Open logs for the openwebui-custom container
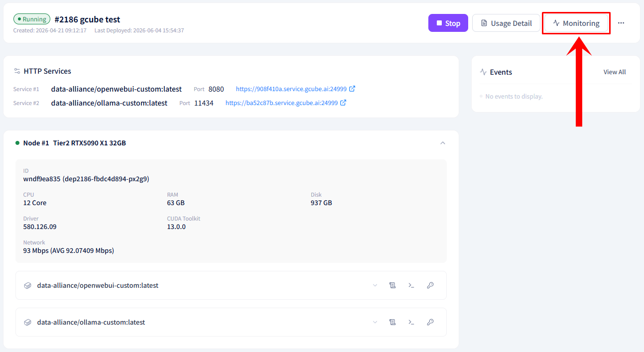 [x=392, y=285]
